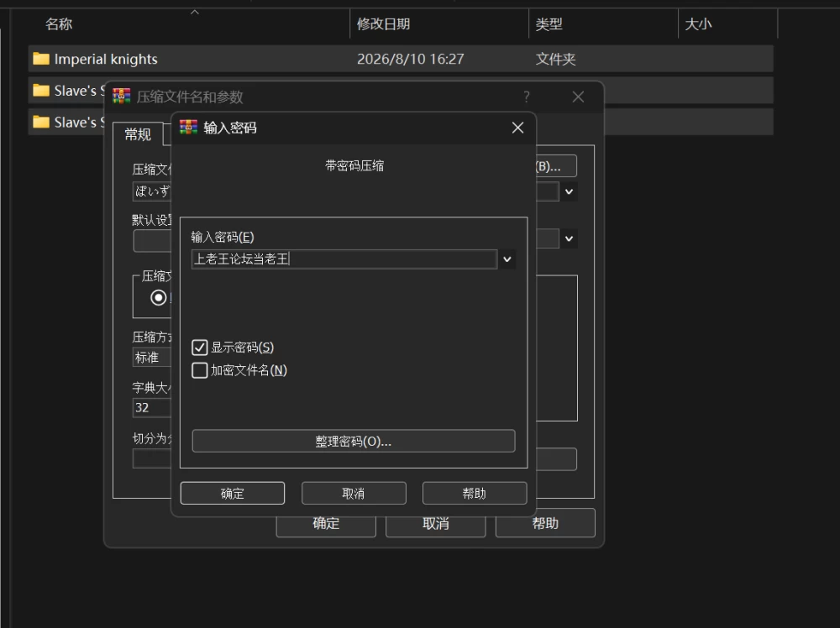Switch to the 常规 tab
Image resolution: width=840 pixels, height=628 pixels.
point(138,134)
